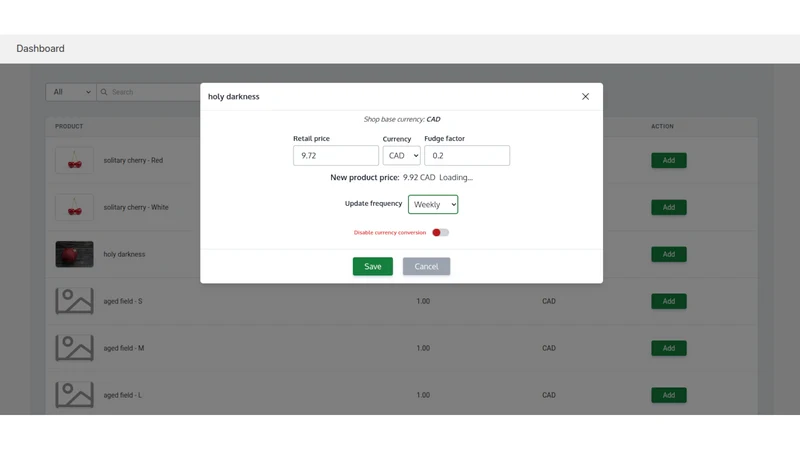Click aged field - M placeholder image
800x450 pixels.
[74, 348]
